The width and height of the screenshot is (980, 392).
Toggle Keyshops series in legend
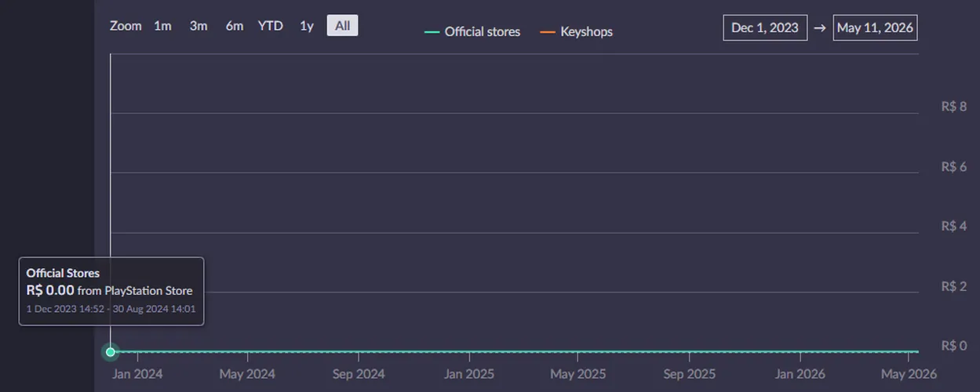tap(577, 32)
